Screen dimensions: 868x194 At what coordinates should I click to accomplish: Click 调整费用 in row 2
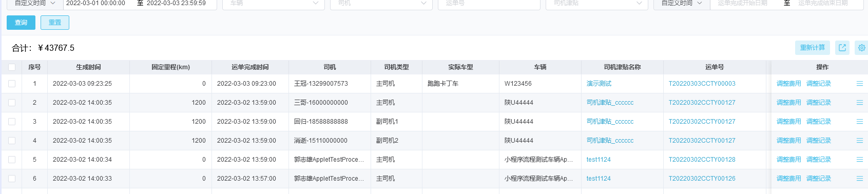[x=788, y=103]
